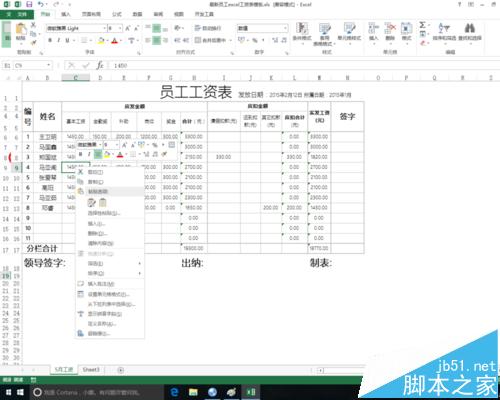Click red font color in mini toolbar

(120, 154)
